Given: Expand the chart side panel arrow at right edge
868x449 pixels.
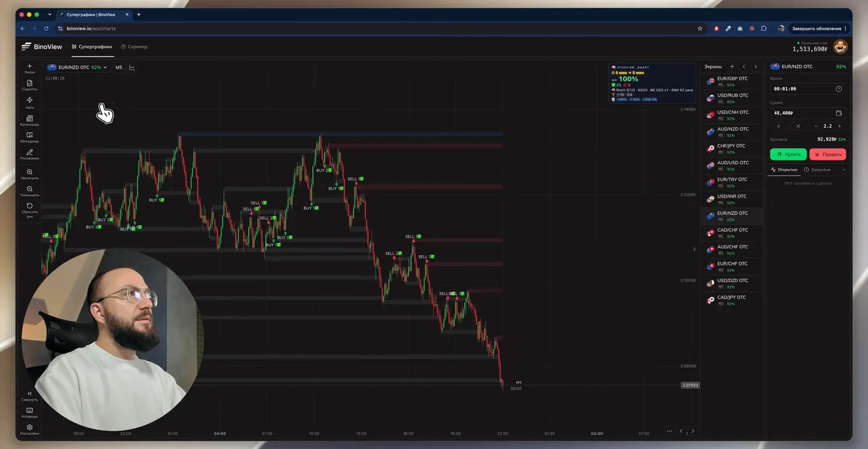Looking at the screenshot, I should coord(694,249).
